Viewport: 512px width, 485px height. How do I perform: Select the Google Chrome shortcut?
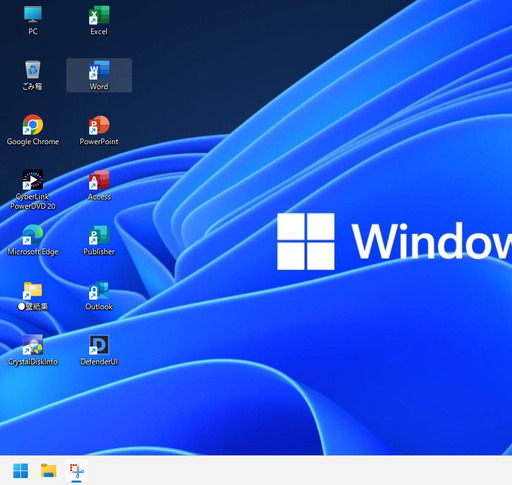[x=33, y=125]
